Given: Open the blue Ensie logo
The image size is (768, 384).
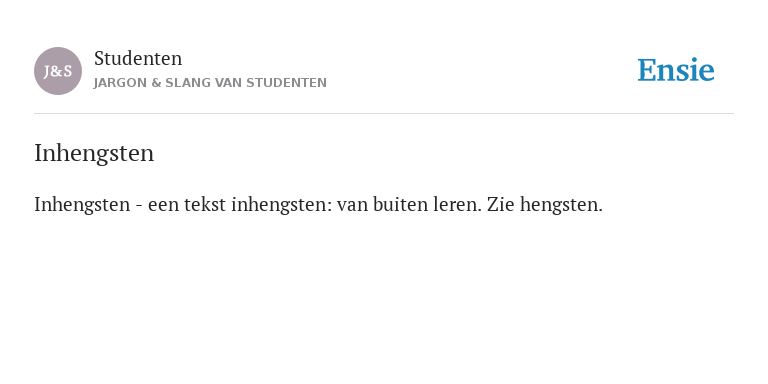Looking at the screenshot, I should (x=675, y=70).
